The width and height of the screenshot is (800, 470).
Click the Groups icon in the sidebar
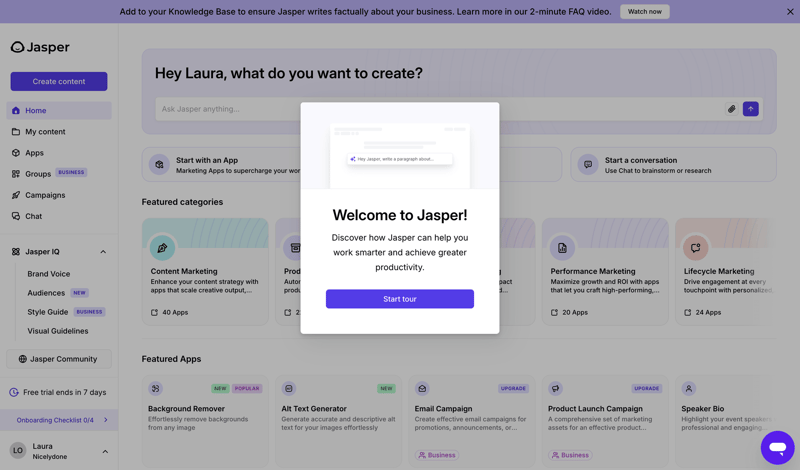(x=16, y=174)
